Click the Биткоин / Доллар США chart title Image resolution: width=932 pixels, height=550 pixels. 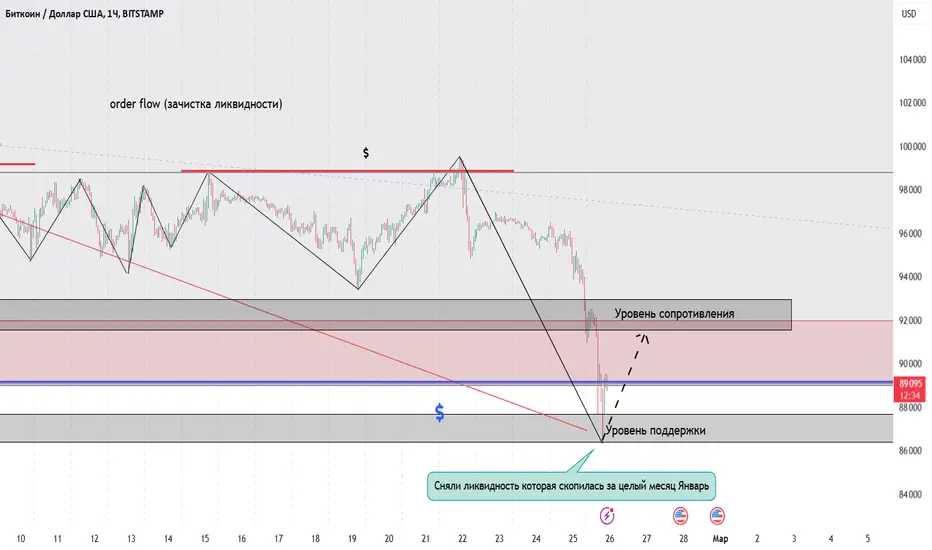(x=84, y=14)
